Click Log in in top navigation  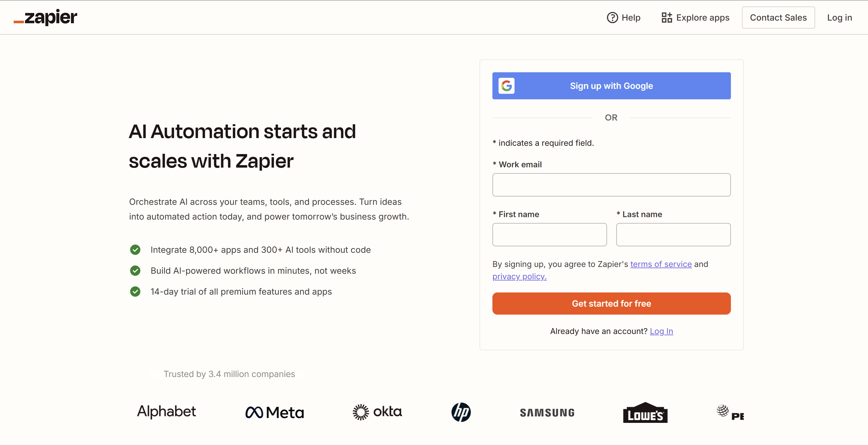[839, 18]
